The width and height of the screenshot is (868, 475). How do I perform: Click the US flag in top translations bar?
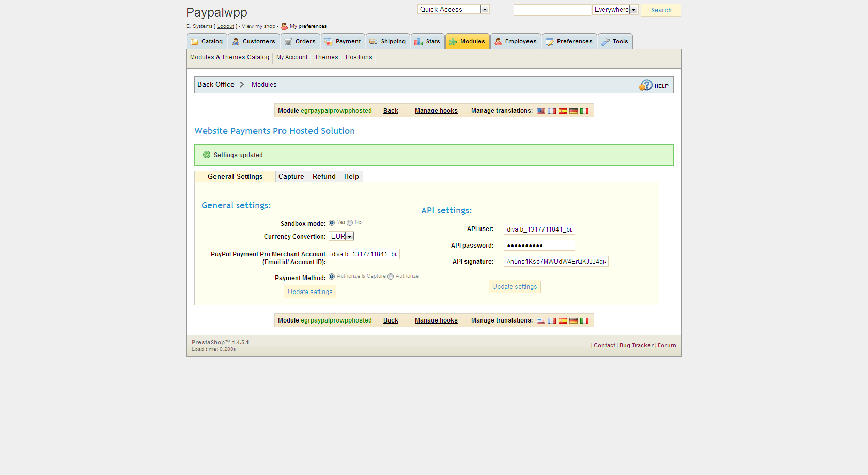click(x=541, y=111)
